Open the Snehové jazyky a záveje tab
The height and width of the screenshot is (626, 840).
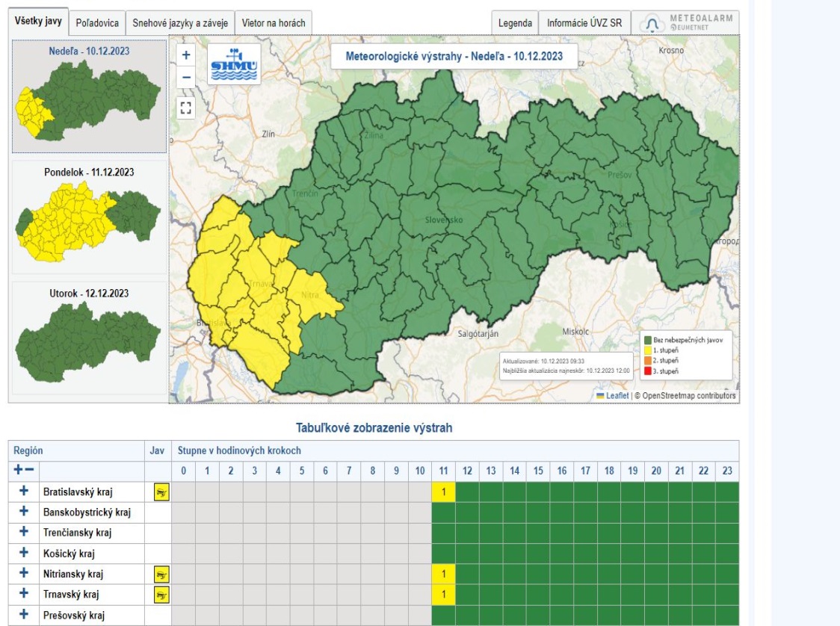[180, 23]
